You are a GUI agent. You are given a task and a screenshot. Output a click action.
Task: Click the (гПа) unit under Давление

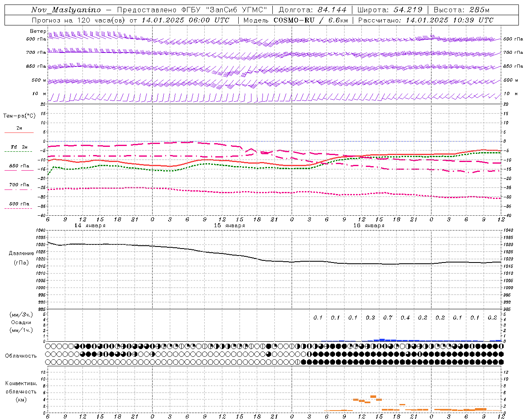[x=21, y=262]
